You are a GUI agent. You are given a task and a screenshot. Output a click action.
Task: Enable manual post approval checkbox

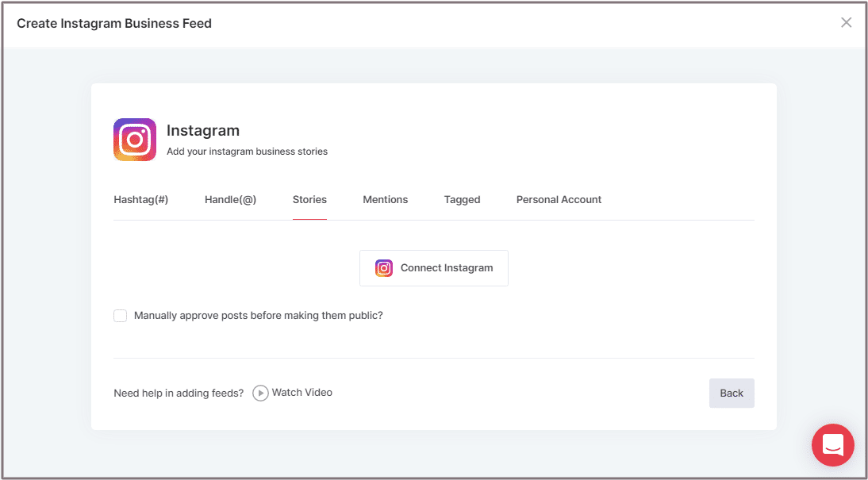(121, 316)
